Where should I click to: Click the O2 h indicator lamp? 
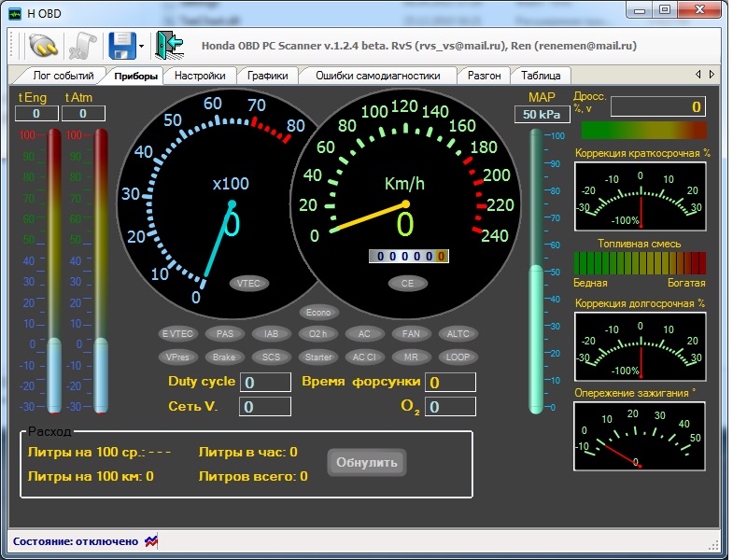click(317, 334)
